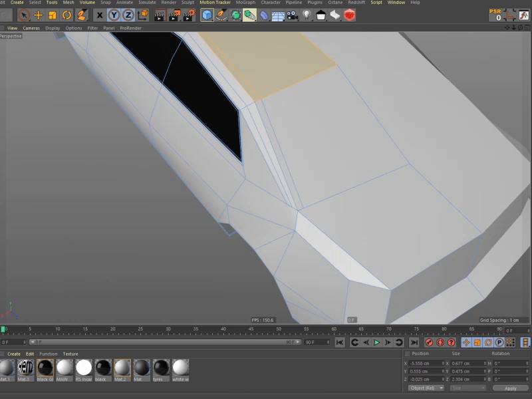Image resolution: width=532 pixels, height=399 pixels.
Task: Click the Cube primitive icon
Action: (207, 15)
